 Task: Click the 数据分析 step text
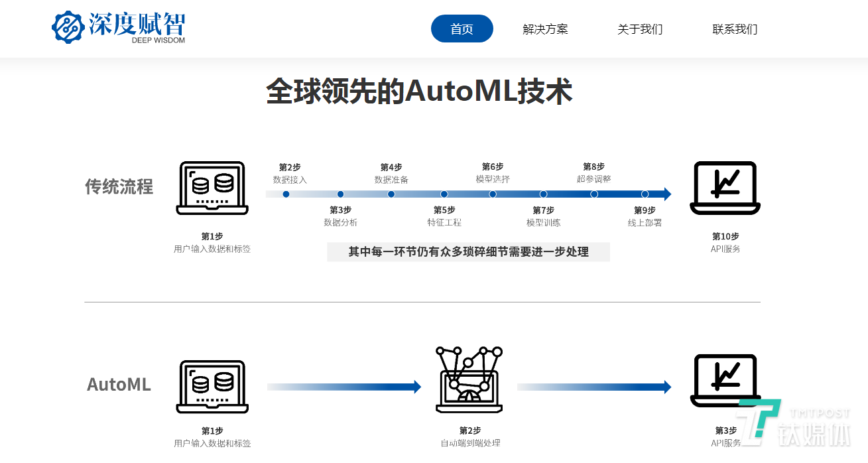click(340, 223)
